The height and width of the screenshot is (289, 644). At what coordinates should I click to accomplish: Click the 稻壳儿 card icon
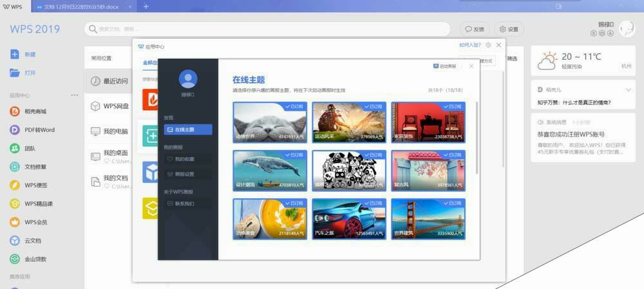click(x=540, y=89)
